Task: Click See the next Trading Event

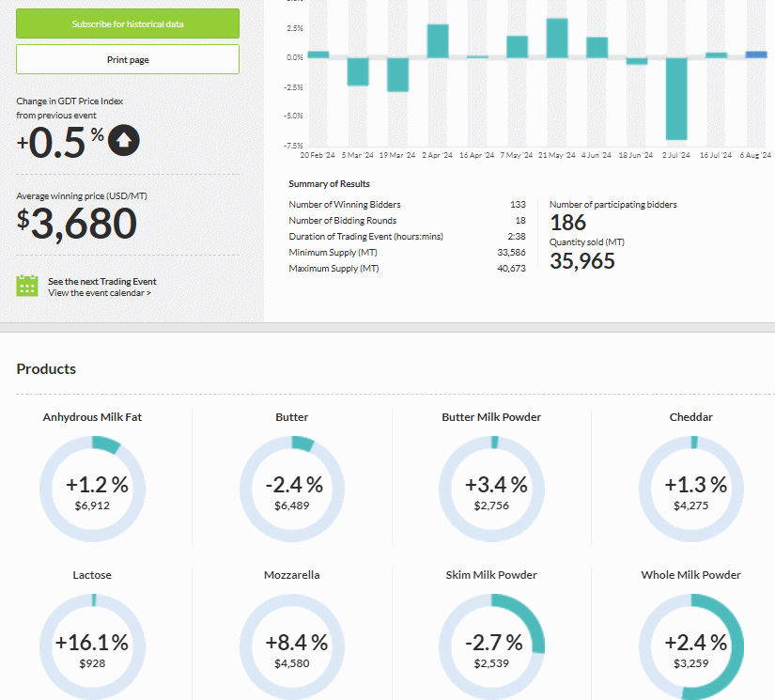Action: pyautogui.click(x=101, y=281)
